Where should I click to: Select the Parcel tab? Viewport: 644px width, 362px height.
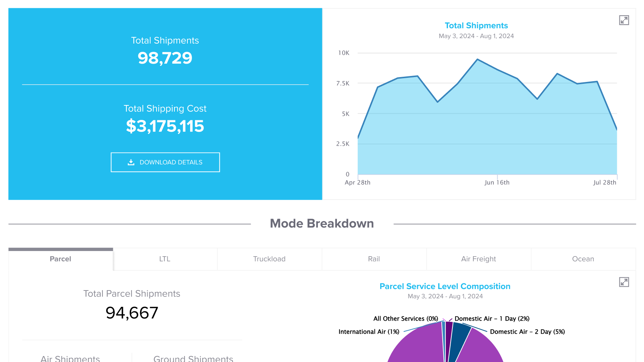coord(60,259)
